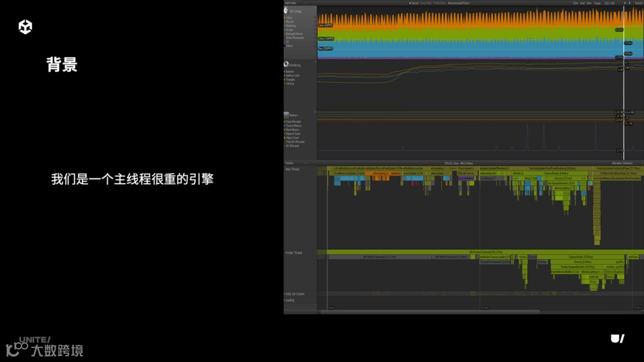644x362 pixels.
Task: Go to next frame arrow
Action: 630,3
